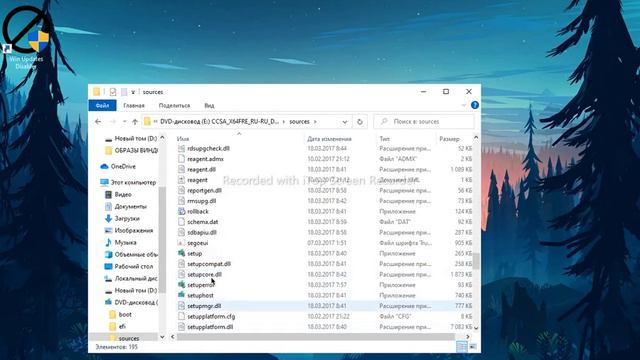The image size is (640, 360).
Task: Switch to large icons view icon
Action: point(473,347)
